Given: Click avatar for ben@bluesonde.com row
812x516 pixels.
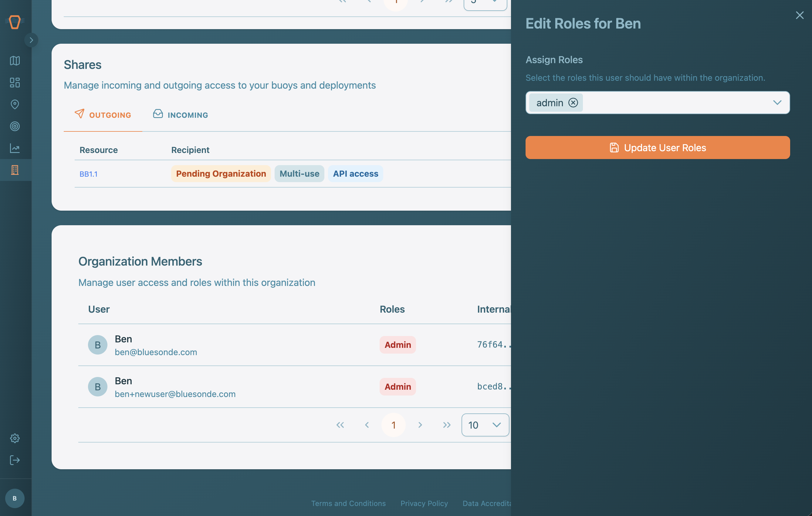Looking at the screenshot, I should tap(97, 345).
